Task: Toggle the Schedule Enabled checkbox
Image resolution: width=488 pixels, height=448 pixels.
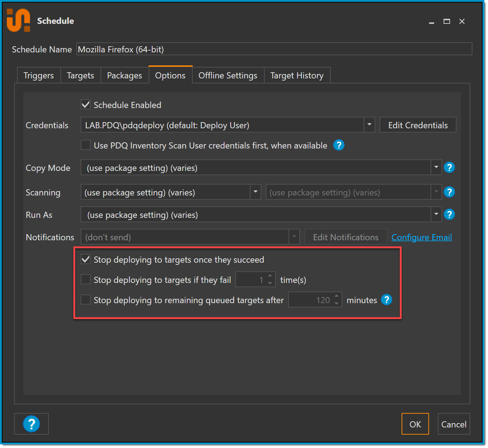Action: (x=86, y=105)
